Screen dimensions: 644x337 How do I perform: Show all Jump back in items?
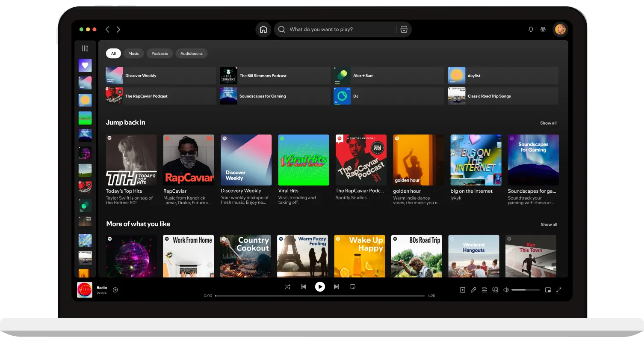(548, 123)
